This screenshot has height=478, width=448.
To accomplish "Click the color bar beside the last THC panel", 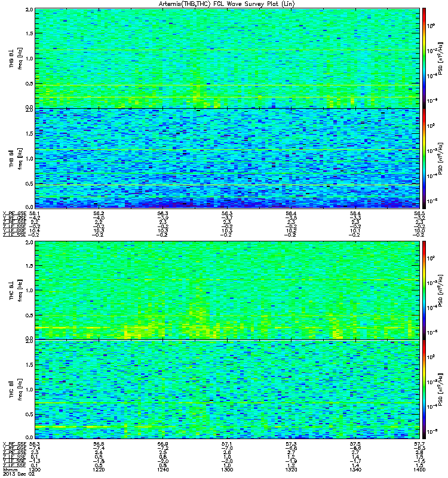I will click(x=424, y=390).
